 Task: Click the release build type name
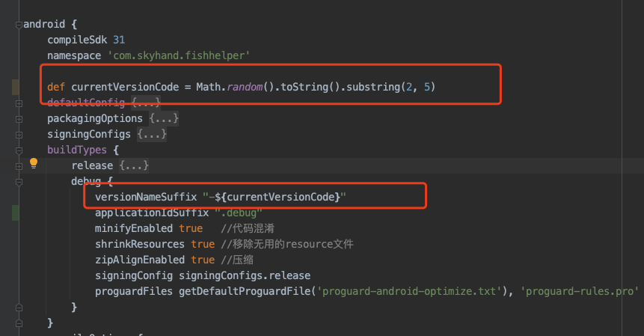[92, 165]
